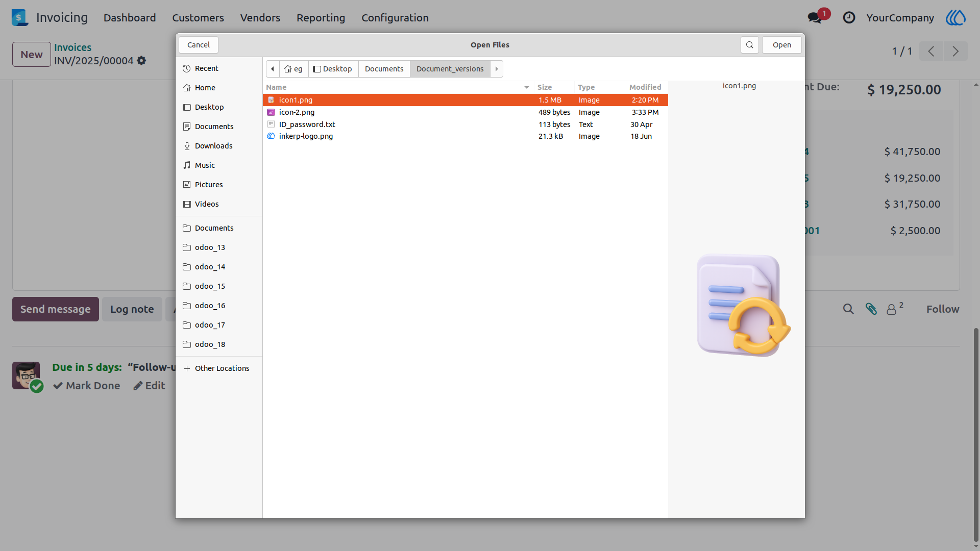
Task: Open the odoo_13 bookmarked folder
Action: click(219, 247)
